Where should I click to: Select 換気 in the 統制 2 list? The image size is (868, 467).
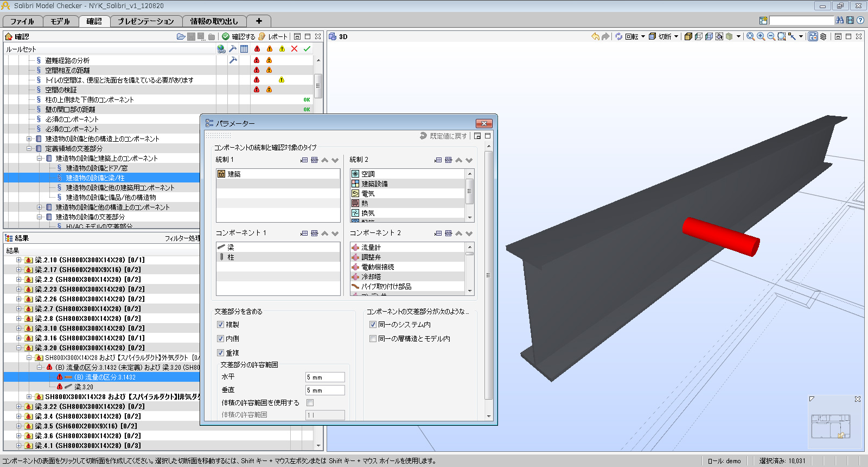(x=368, y=213)
